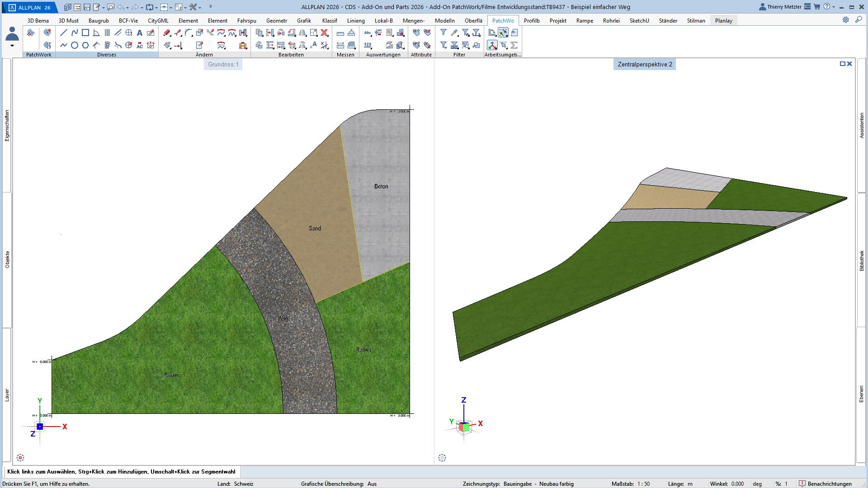Viewport: 868px width, 488px height.
Task: Click the rectangle drawing tool
Action: [85, 33]
